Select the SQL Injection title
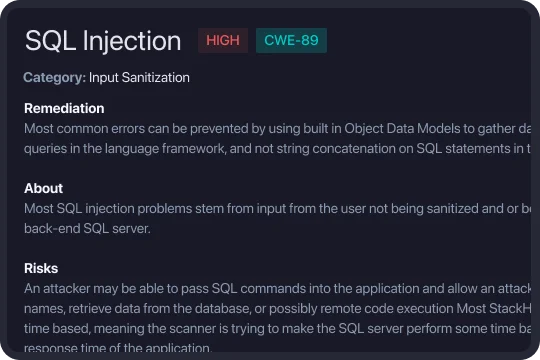Screen dimensions: 540x360 point(103,41)
